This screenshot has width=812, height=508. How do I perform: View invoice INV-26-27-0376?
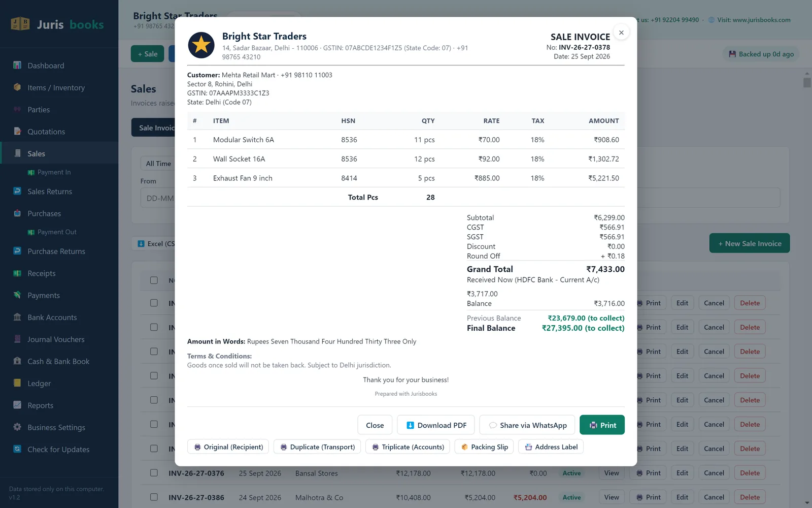(x=612, y=473)
